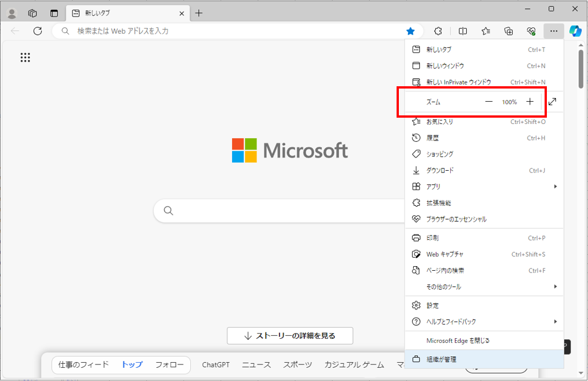The width and height of the screenshot is (588, 381).
Task: Open the tab actions menu icon
Action: 54,14
